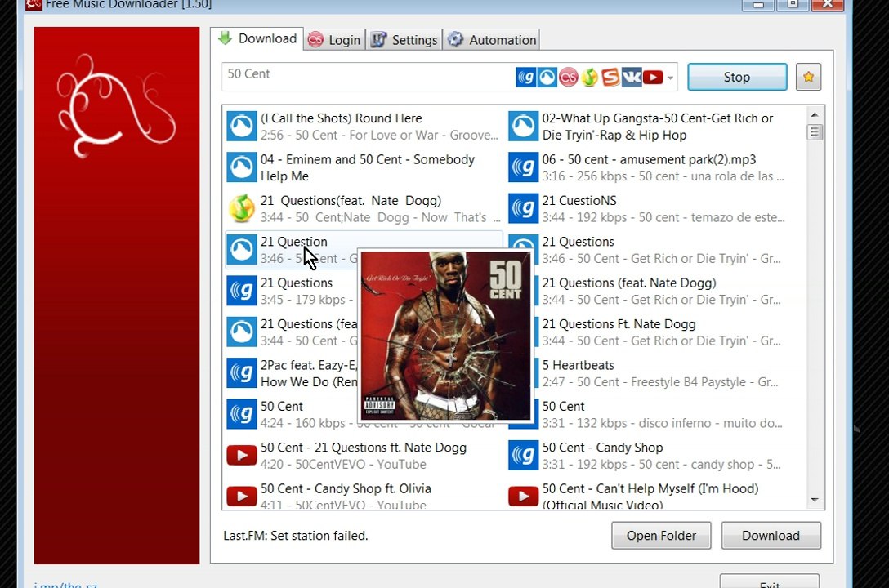Click the star favorites button
The height and width of the screenshot is (588, 889).
coord(808,77)
